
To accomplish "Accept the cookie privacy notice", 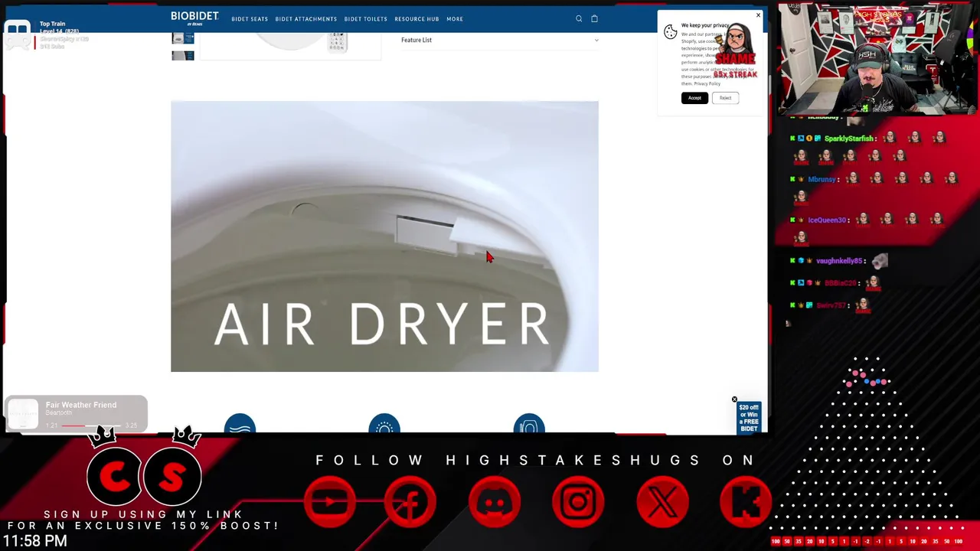I will pos(694,98).
